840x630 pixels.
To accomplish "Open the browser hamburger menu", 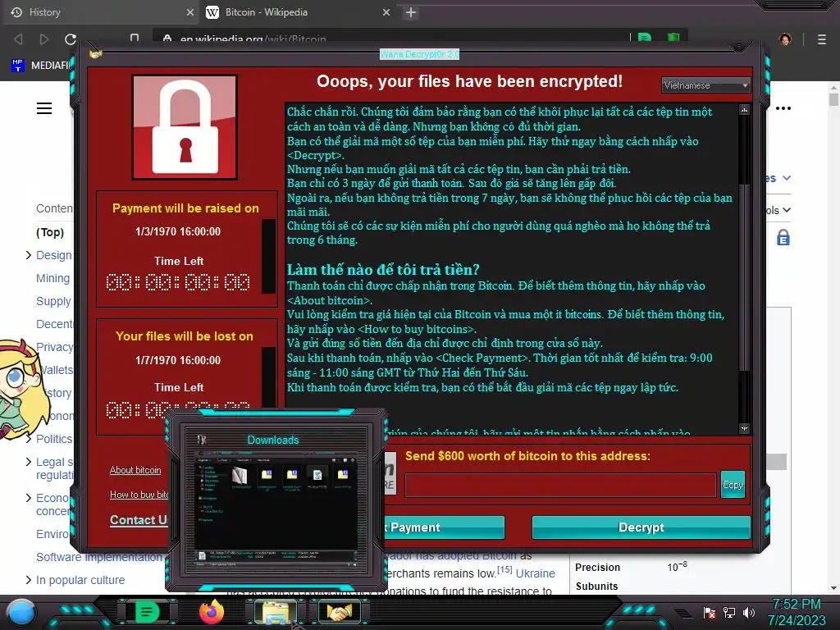I will pos(822,39).
